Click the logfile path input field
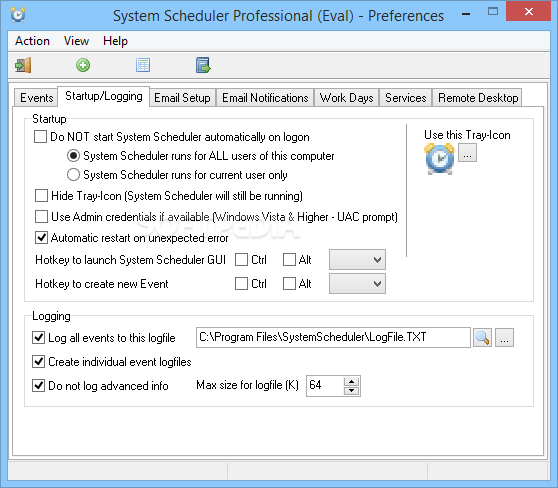Viewport: 558px width, 488px height. tap(333, 337)
